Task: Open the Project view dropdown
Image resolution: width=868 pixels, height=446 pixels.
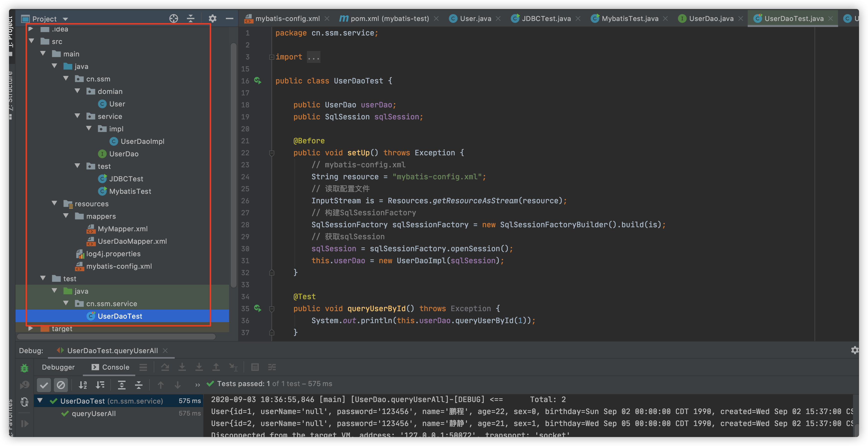Action: tap(66, 19)
